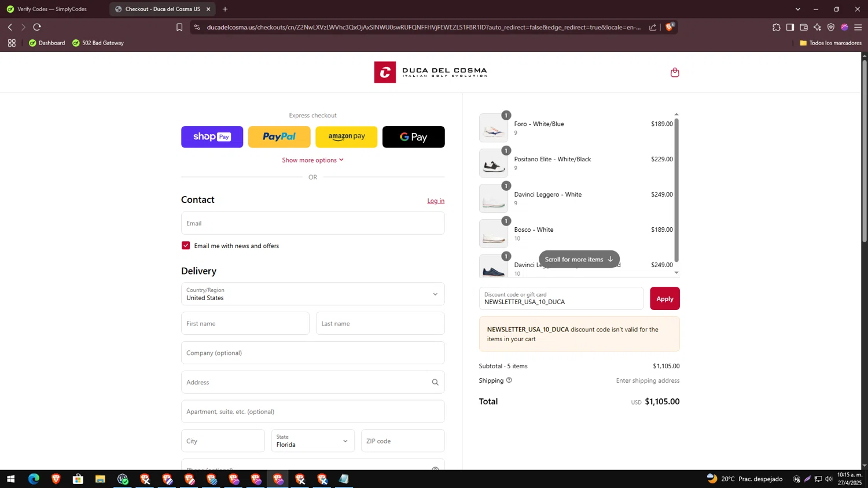This screenshot has width=868, height=488.
Task: Focus the Company (optional) field
Action: (312, 353)
